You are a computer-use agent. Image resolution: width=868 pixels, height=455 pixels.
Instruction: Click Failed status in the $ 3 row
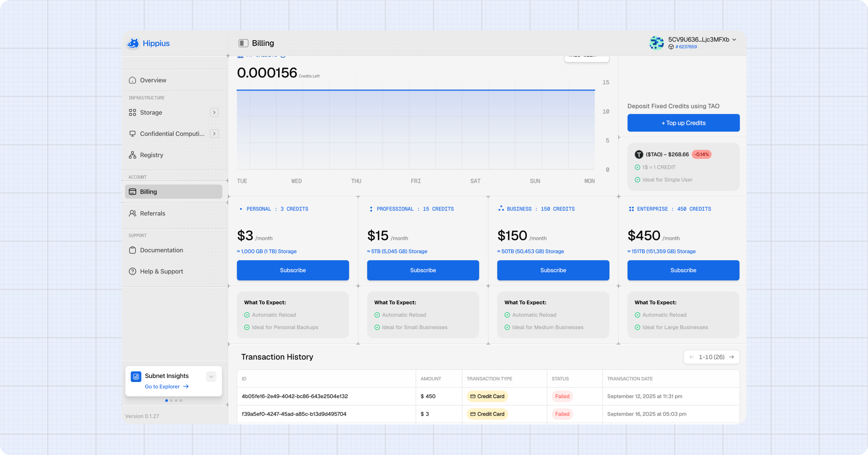(x=562, y=414)
